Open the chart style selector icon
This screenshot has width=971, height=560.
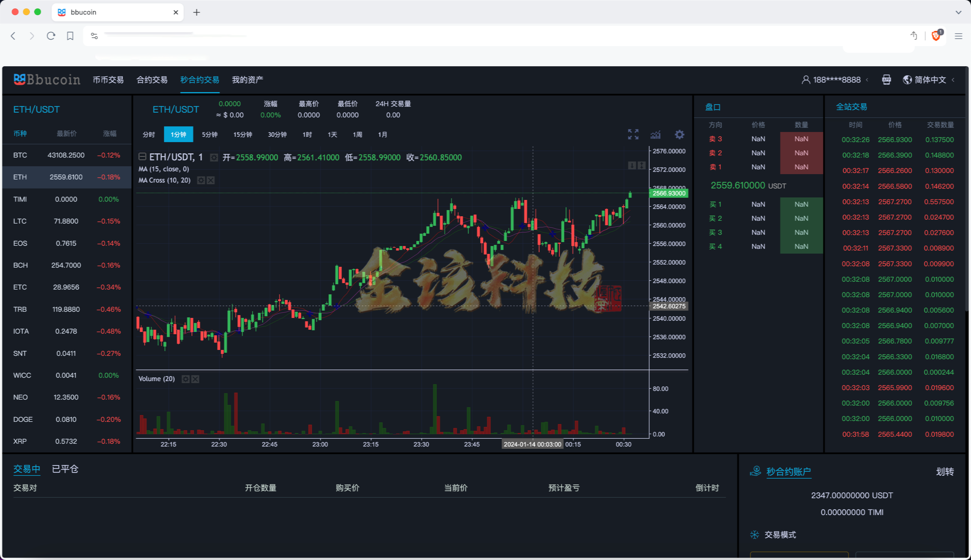coord(655,135)
